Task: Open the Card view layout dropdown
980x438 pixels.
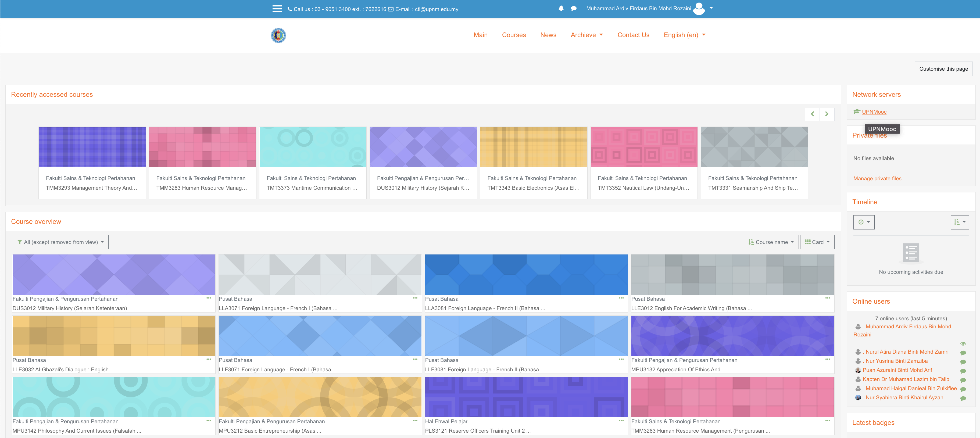Action: coord(817,242)
